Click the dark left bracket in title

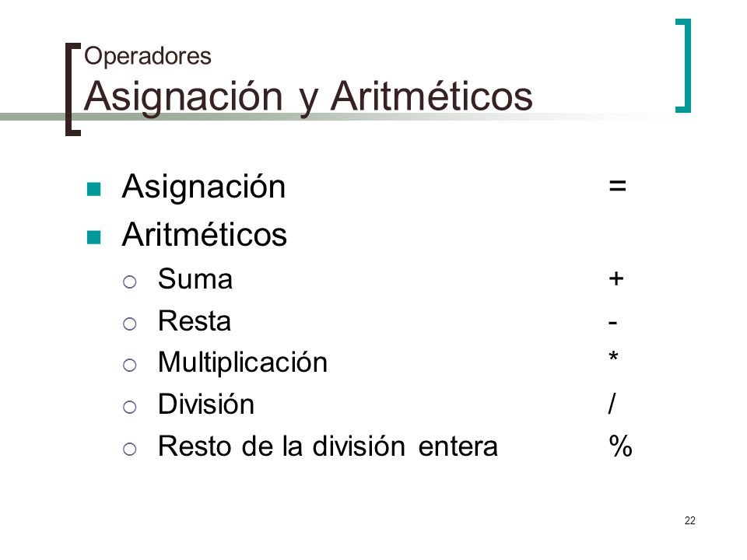pos(73,89)
